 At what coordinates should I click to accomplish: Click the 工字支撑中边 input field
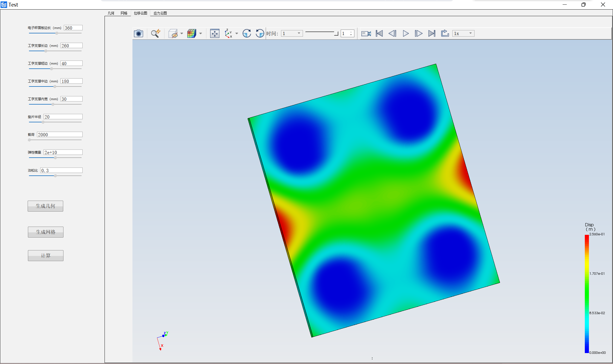(x=71, y=81)
